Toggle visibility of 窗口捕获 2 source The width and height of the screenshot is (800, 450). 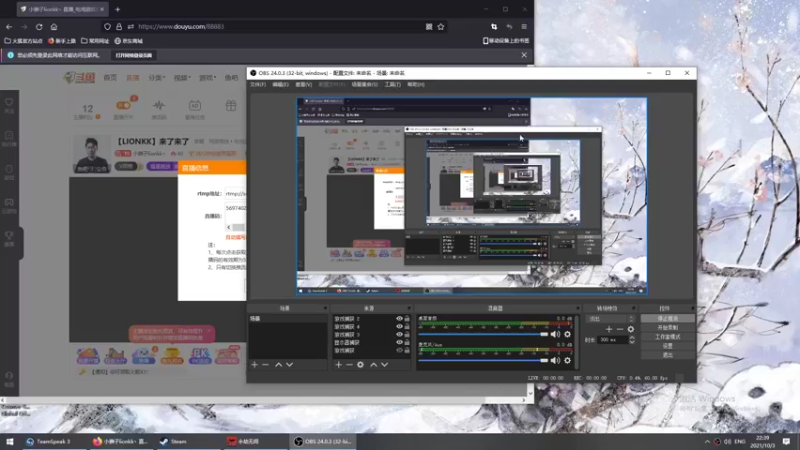coord(399,318)
